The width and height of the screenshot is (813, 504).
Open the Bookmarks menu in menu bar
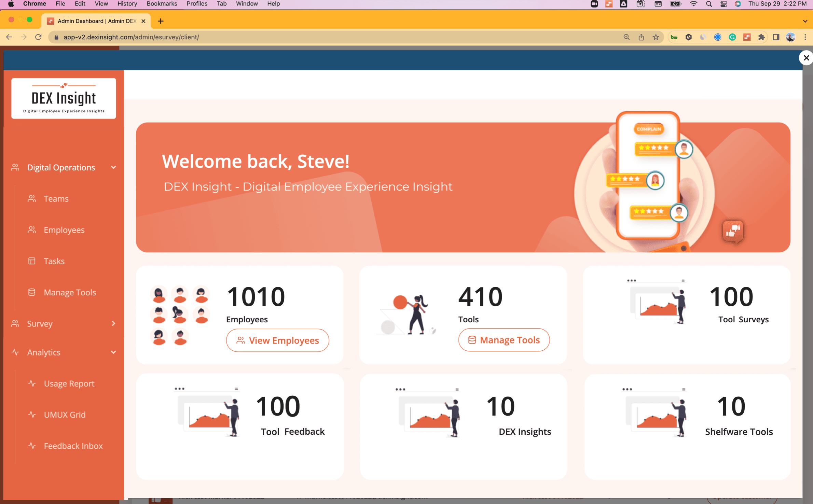click(x=162, y=4)
